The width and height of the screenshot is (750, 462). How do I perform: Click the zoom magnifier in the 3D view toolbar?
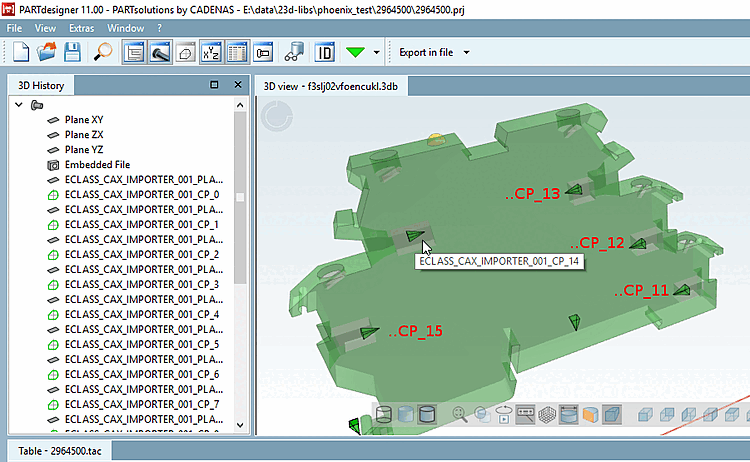[x=460, y=414]
